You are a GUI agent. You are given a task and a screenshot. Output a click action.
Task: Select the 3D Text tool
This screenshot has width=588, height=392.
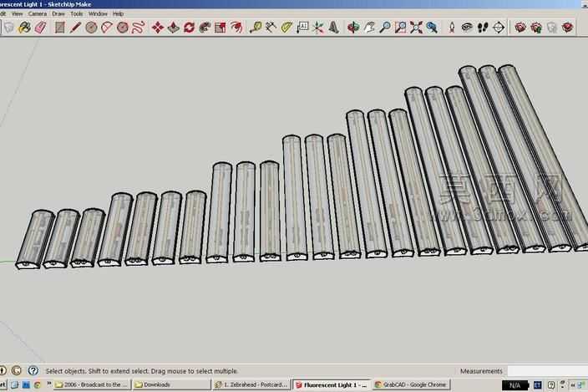[x=334, y=28]
